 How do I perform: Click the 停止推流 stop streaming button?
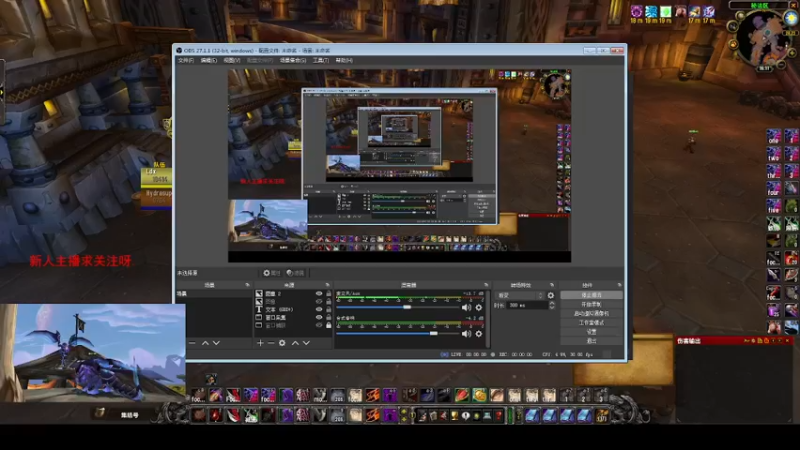point(591,295)
